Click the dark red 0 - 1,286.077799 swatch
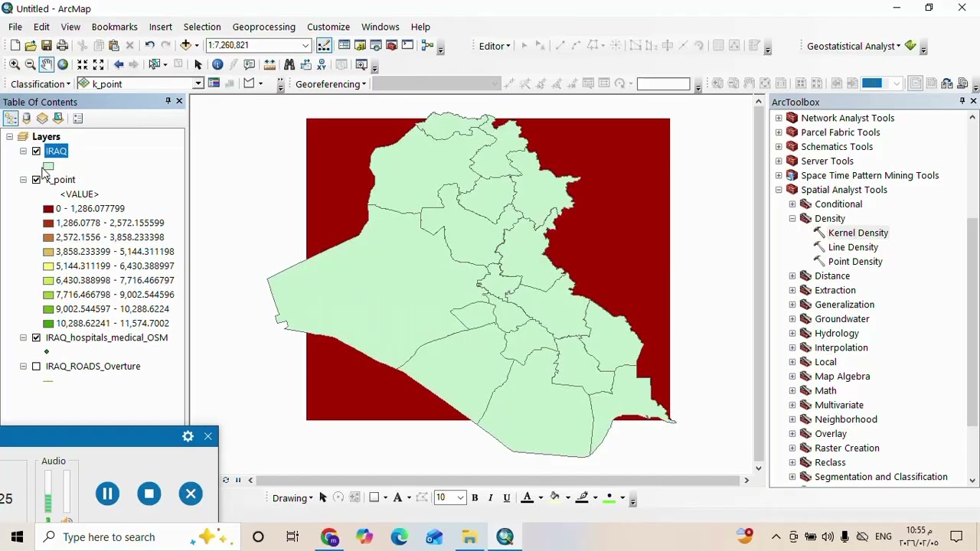Image resolution: width=980 pixels, height=551 pixels. coord(48,209)
